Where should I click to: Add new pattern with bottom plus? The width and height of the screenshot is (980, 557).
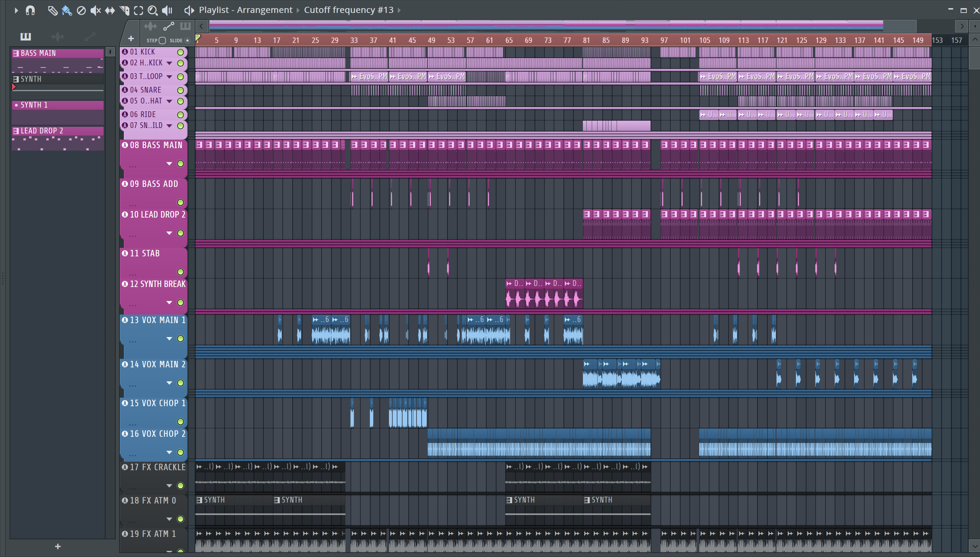coord(58,546)
